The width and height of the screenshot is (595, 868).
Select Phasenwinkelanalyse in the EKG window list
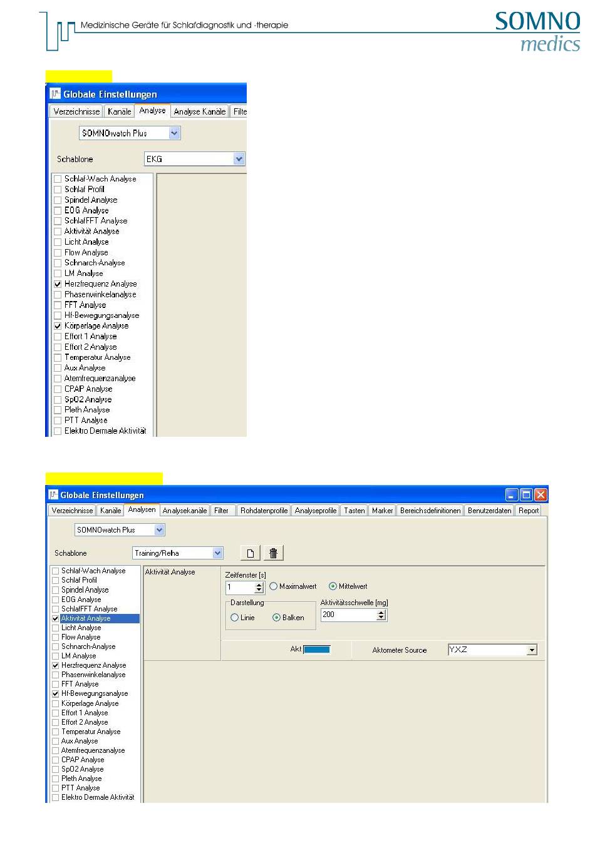(100, 295)
